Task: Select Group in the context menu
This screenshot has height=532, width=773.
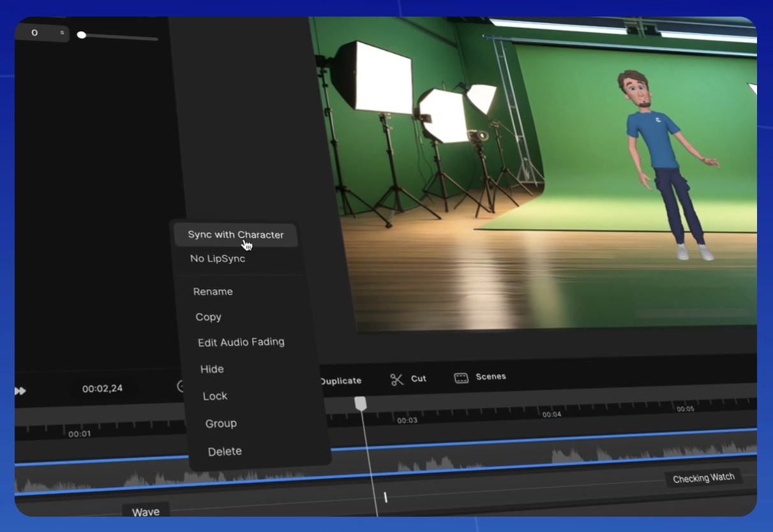Action: point(221,424)
